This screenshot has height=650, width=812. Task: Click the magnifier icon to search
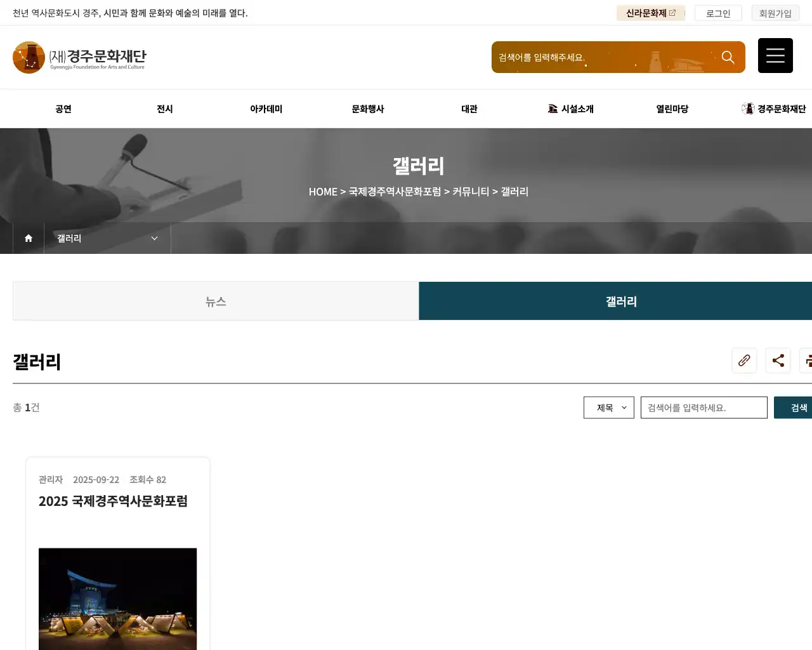coord(728,57)
